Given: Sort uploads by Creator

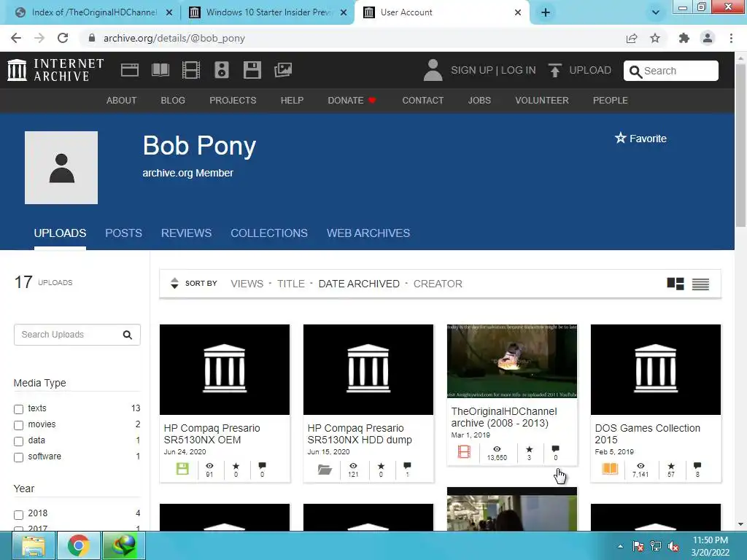Looking at the screenshot, I should 438,284.
